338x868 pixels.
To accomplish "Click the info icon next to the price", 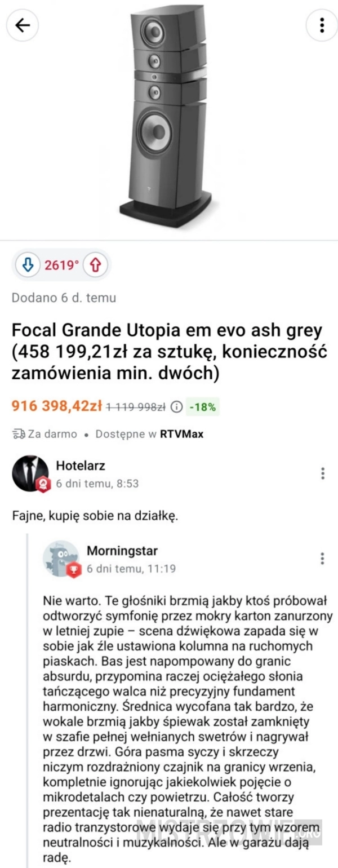I will click(176, 405).
